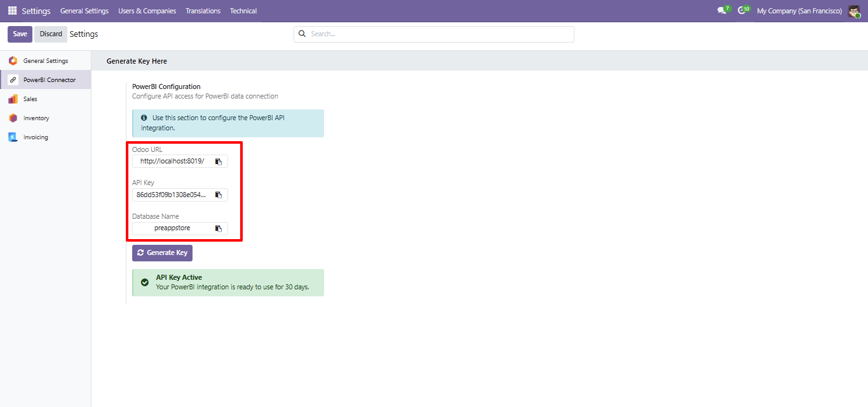Click the green API Key Active check icon
The image size is (868, 407).
coord(145,282)
